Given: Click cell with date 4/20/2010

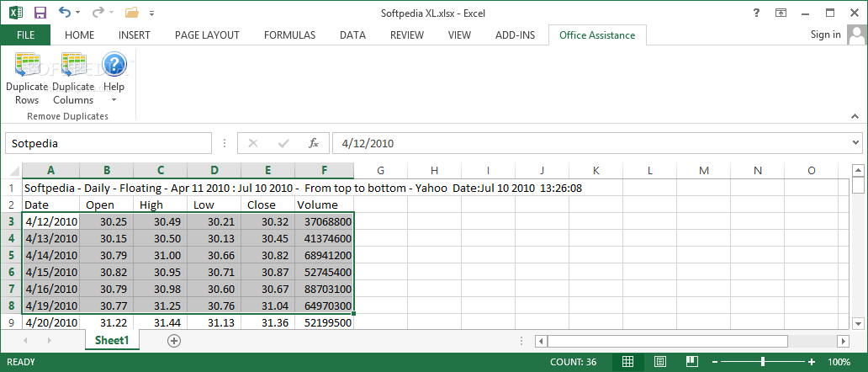Looking at the screenshot, I should 51,322.
